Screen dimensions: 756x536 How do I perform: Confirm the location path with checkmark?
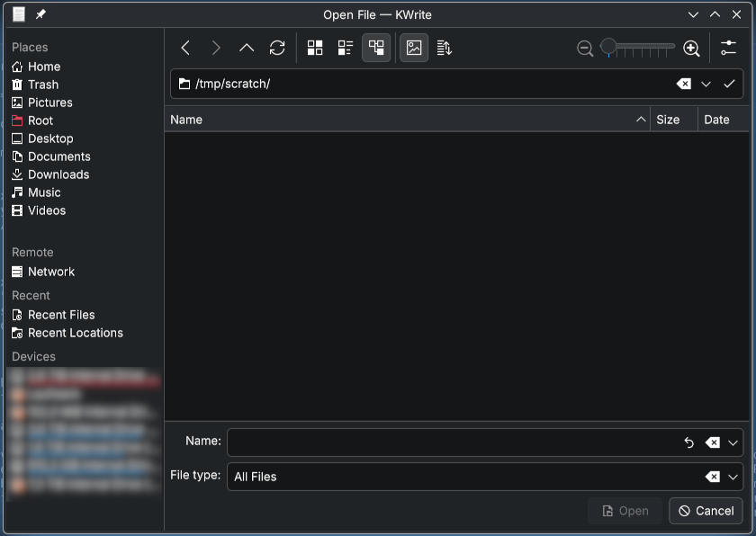pos(729,84)
